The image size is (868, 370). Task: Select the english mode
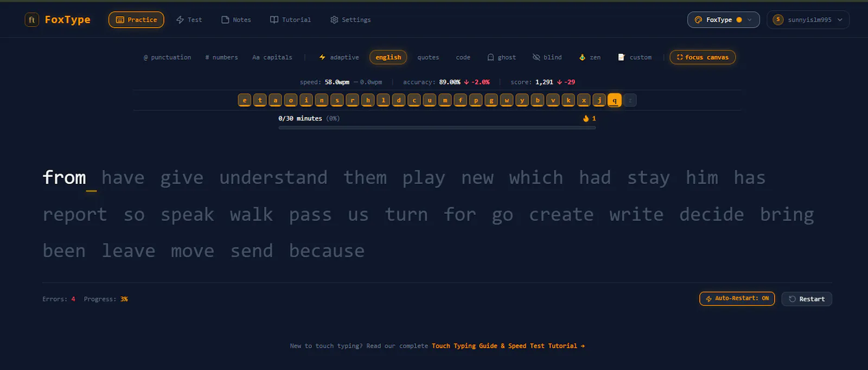[x=388, y=57]
